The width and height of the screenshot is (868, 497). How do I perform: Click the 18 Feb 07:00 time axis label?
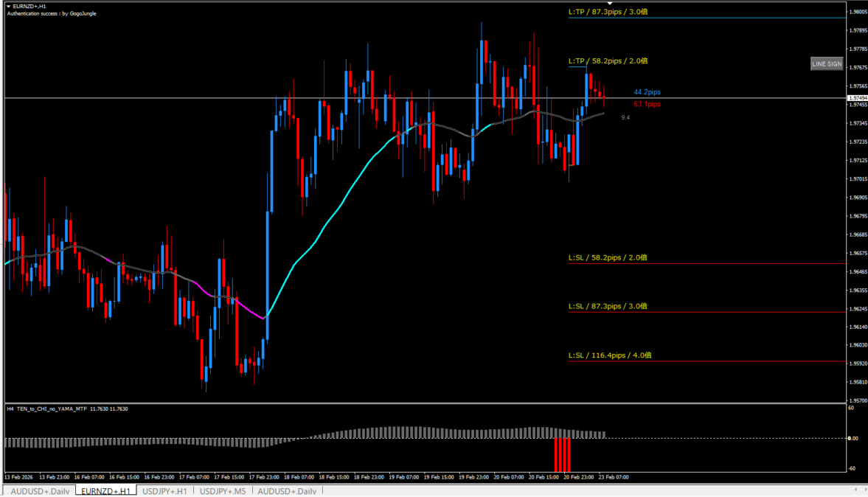tap(299, 477)
